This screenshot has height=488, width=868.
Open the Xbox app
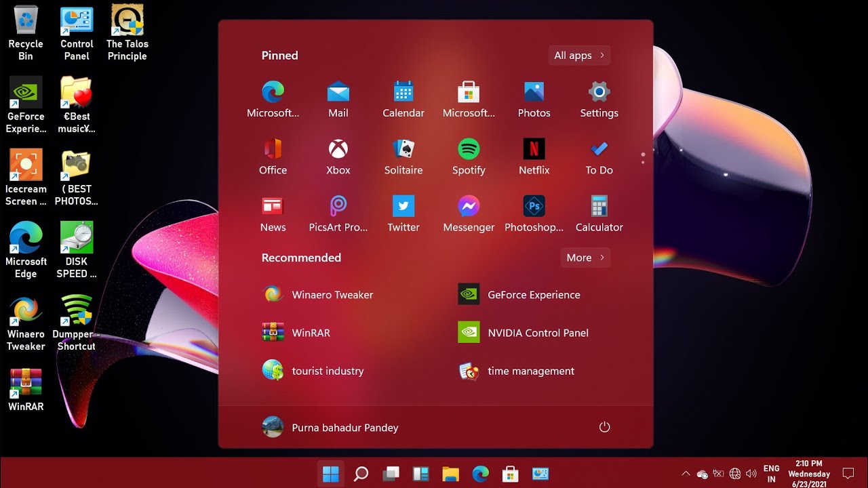point(338,157)
